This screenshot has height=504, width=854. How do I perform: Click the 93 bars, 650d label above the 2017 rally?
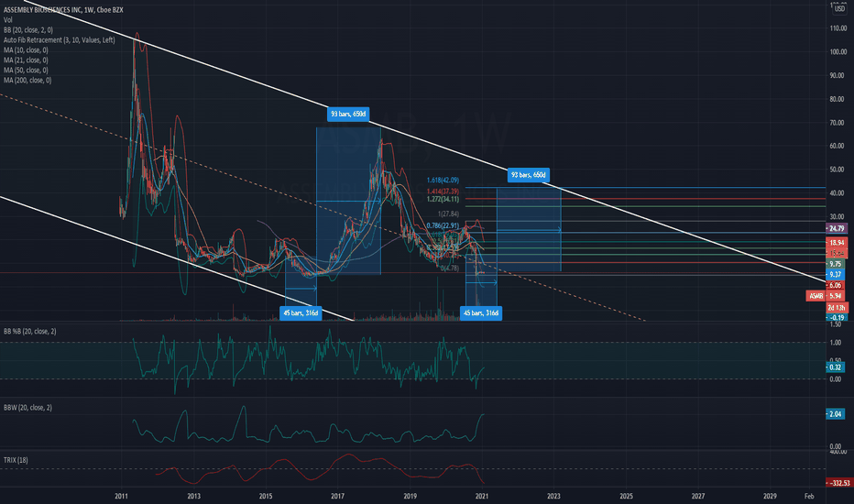coord(348,114)
